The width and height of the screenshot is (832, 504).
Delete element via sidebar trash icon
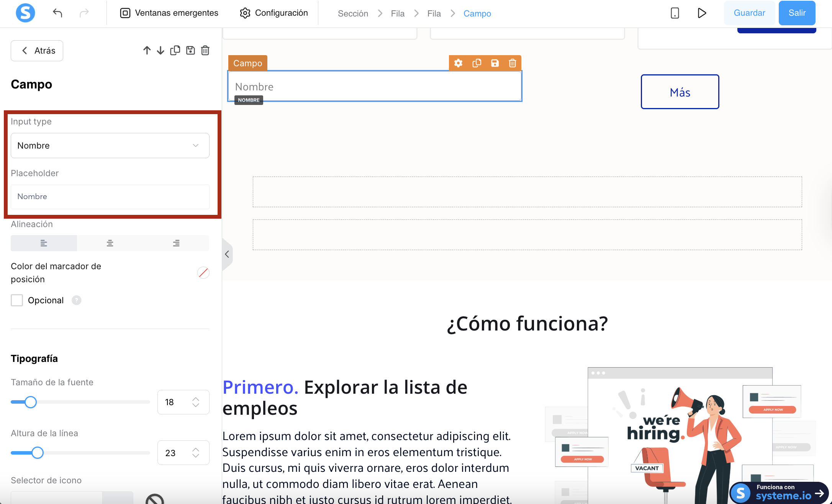tap(205, 51)
